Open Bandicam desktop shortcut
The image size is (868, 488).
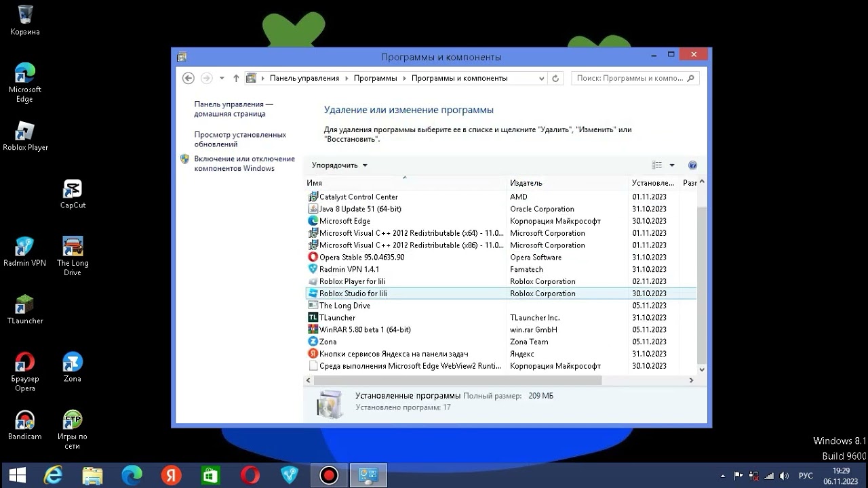(25, 426)
